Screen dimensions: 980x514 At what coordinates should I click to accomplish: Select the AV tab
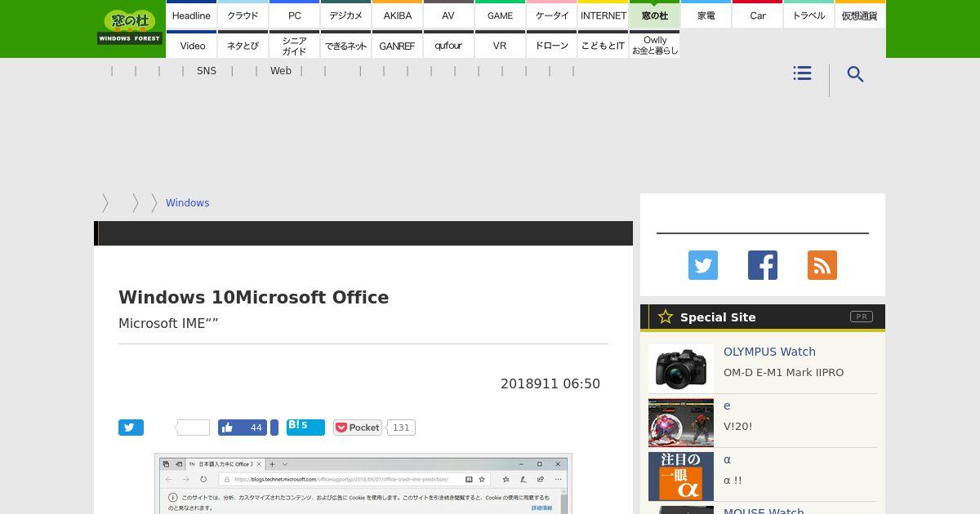pos(448,15)
